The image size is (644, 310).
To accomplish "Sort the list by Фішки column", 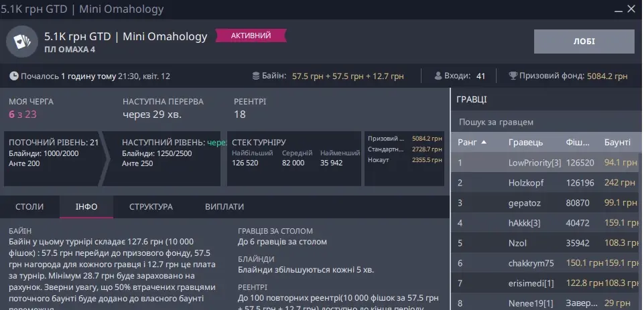I will 578,143.
